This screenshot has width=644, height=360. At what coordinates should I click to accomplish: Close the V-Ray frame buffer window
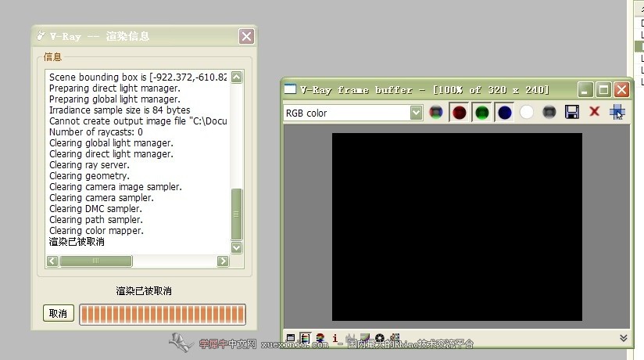[622, 89]
